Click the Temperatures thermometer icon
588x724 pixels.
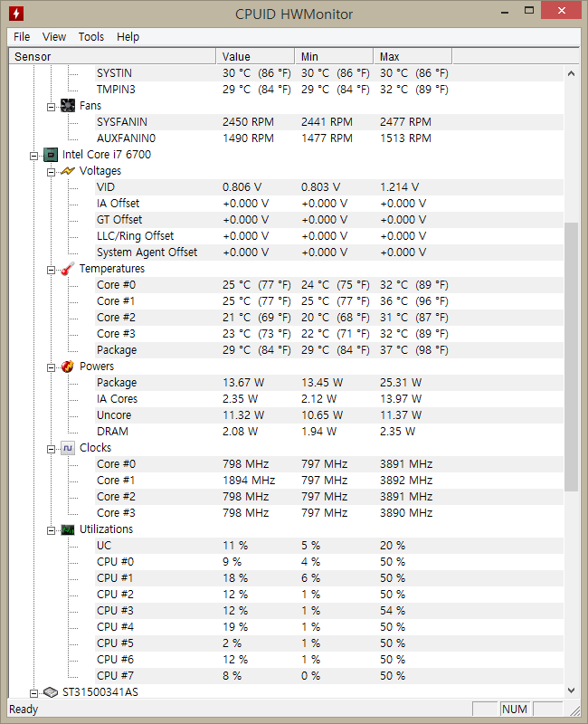68,269
